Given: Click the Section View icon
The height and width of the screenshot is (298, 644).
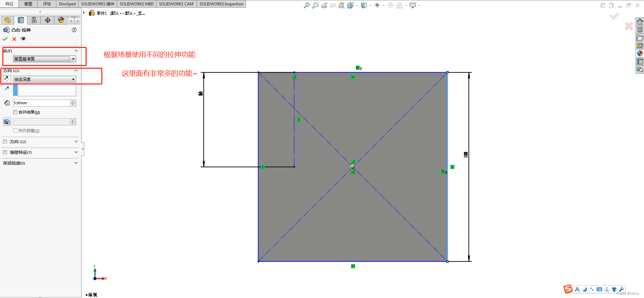Looking at the screenshot, I should [x=333, y=5].
